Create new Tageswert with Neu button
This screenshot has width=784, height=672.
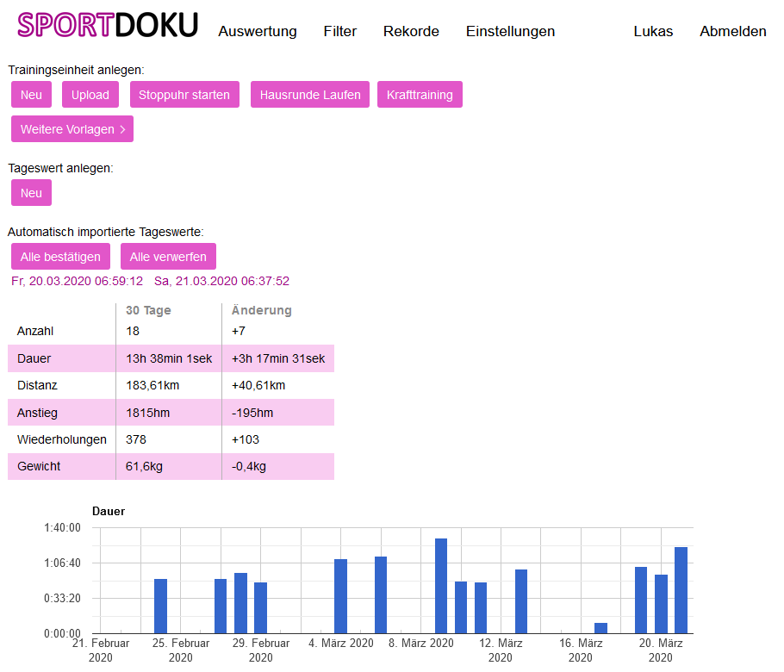pos(31,193)
